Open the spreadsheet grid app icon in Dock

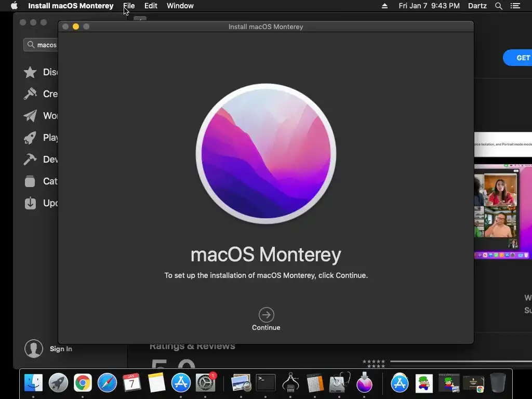coord(315,383)
